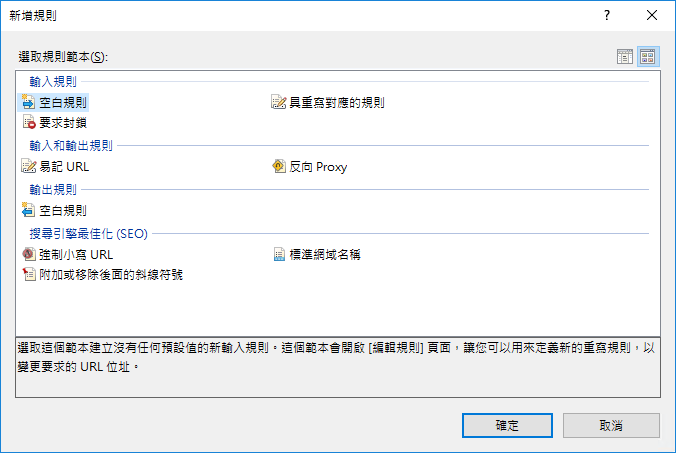Select 附加或移除後面的斜線符號 template

click(x=110, y=274)
